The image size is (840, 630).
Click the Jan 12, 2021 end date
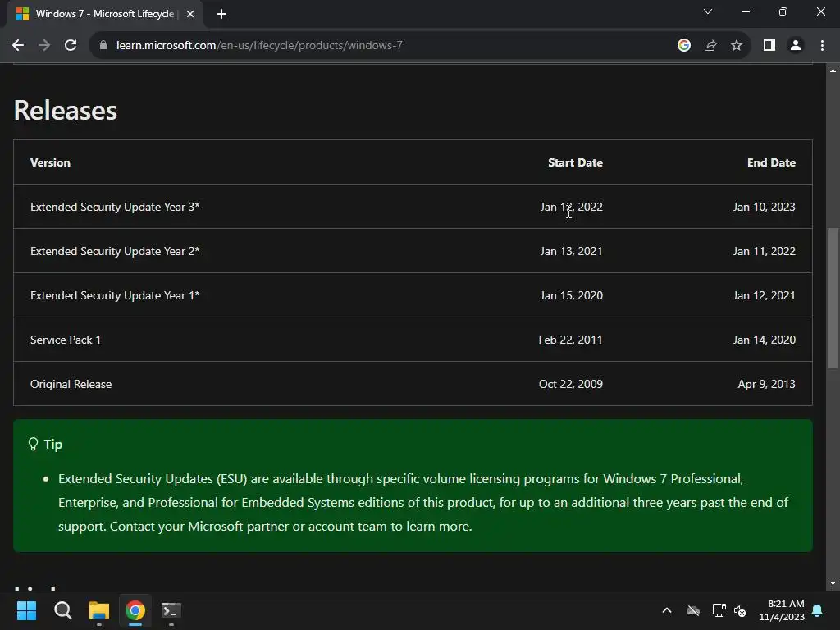click(x=764, y=295)
